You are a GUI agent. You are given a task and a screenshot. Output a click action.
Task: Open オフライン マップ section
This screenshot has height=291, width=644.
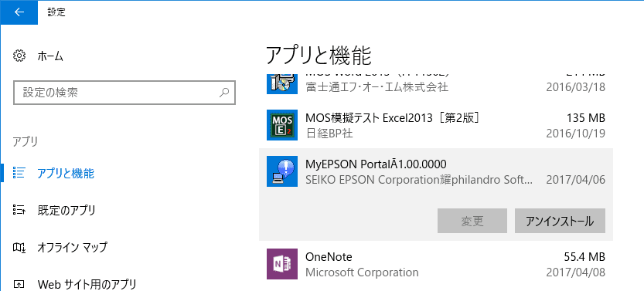coord(73,247)
